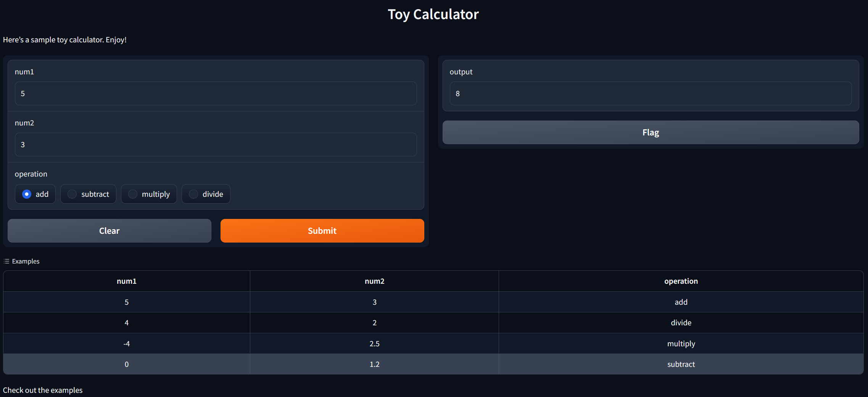Click the num1 column header
The height and width of the screenshot is (397, 868).
(x=127, y=281)
